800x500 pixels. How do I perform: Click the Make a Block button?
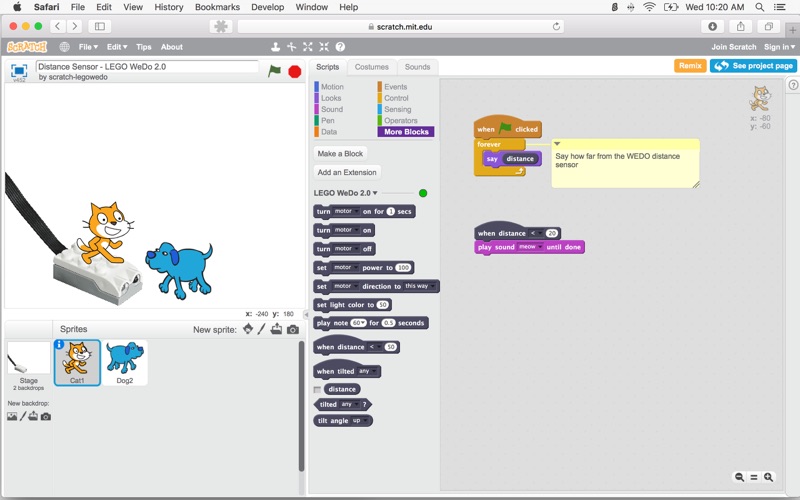tap(340, 154)
